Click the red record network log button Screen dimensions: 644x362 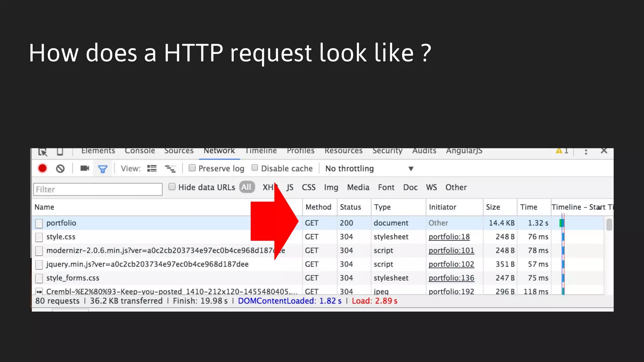[42, 168]
